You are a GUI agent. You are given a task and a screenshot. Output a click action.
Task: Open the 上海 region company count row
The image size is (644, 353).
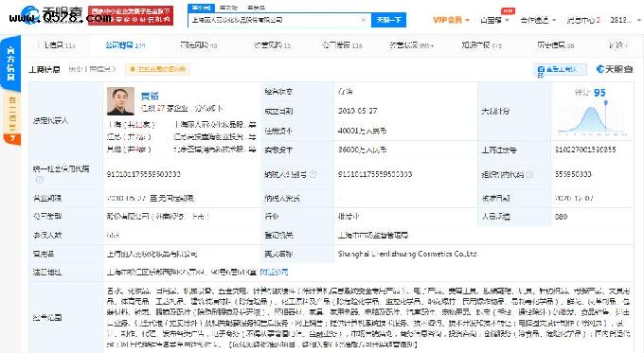click(131, 125)
